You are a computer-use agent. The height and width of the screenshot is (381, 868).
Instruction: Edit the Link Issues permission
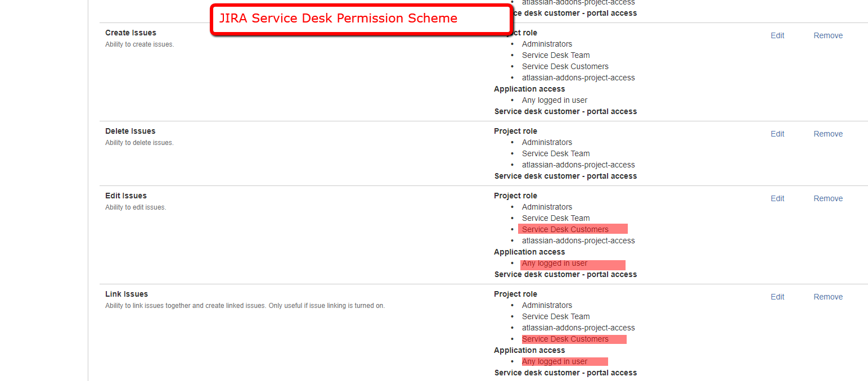coord(777,297)
